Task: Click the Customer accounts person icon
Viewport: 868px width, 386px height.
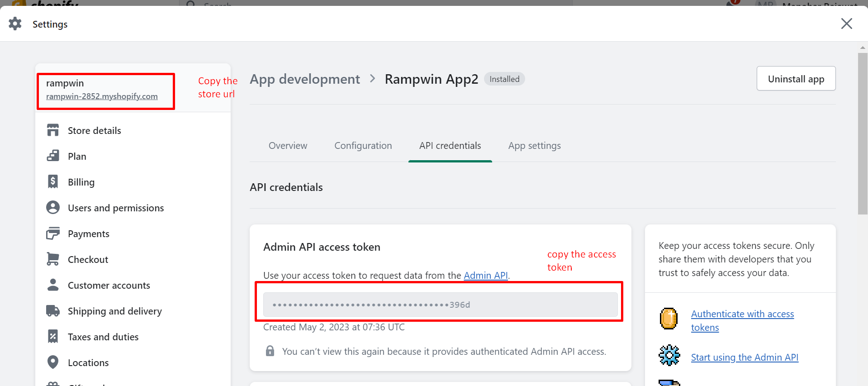Action: [x=53, y=285]
